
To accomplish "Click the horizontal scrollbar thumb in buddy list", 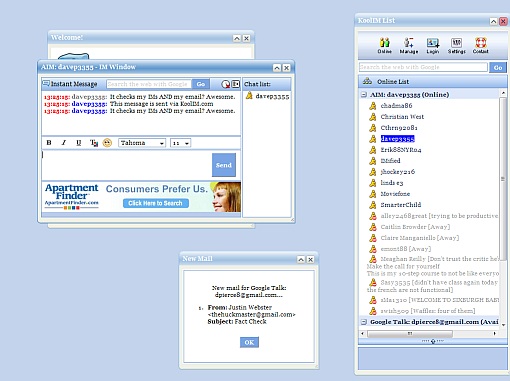I will [x=410, y=333].
